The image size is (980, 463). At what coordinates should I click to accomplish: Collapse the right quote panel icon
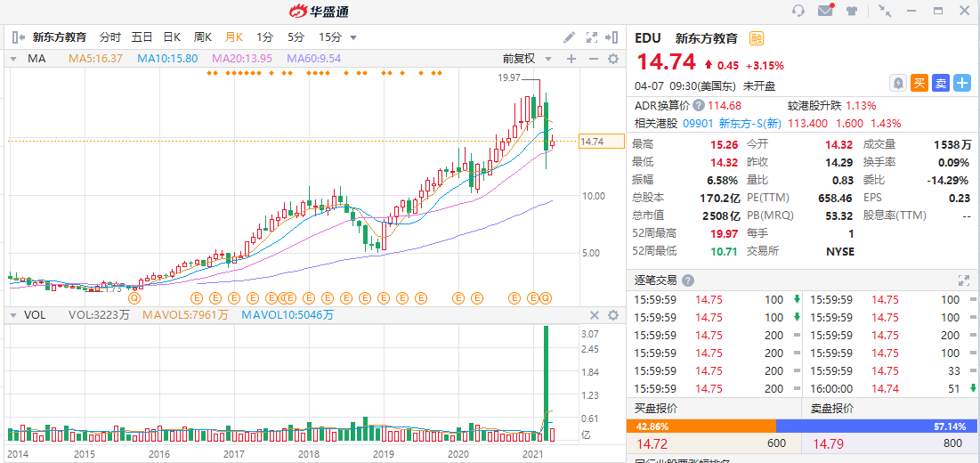[611, 37]
